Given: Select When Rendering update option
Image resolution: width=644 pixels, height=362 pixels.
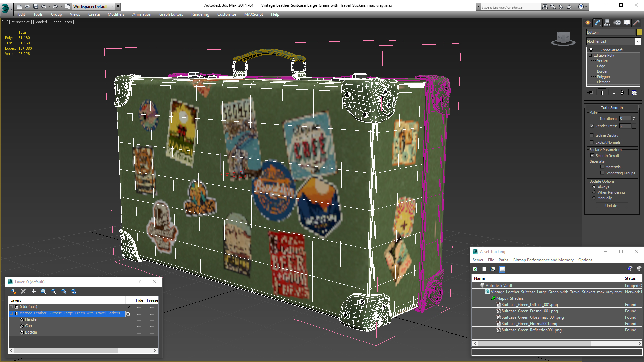Looking at the screenshot, I should 594,192.
